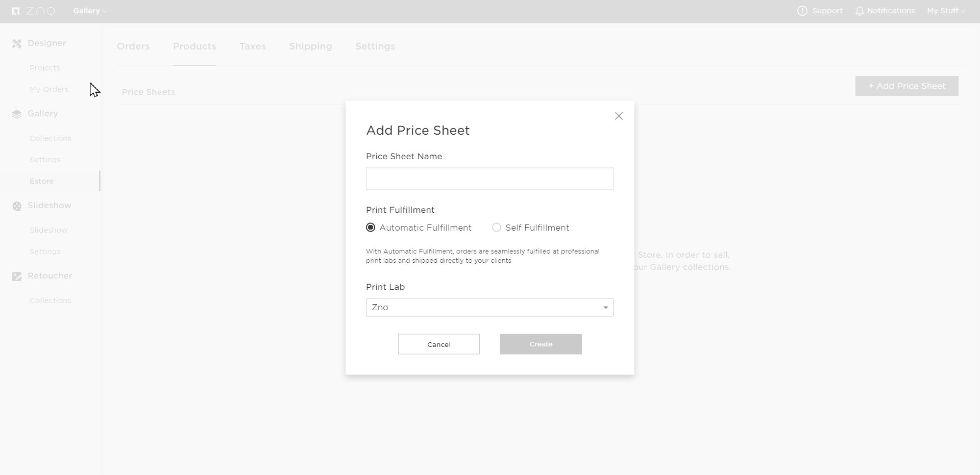Expand the Gallery menu in top bar
980x475 pixels.
click(90, 11)
